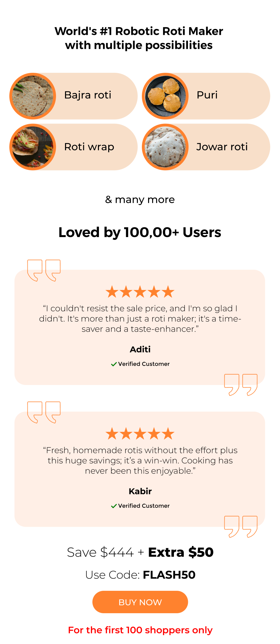Click the Roti wrap picture

33,147
